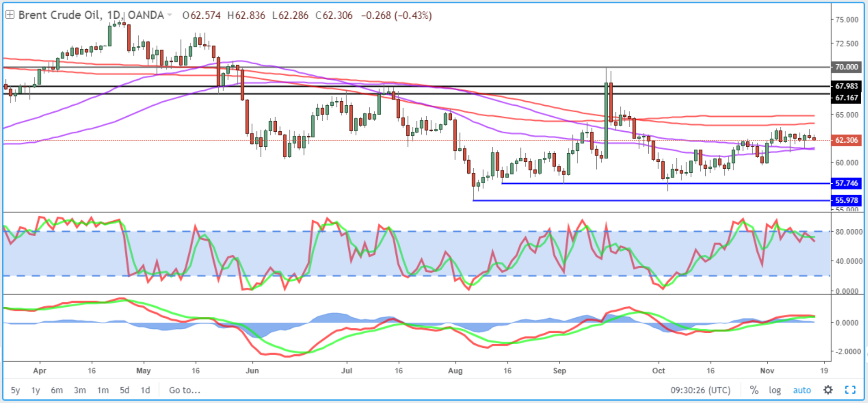Image resolution: width=868 pixels, height=403 pixels.
Task: Click the 65.000 price axis label
Action: [847, 114]
